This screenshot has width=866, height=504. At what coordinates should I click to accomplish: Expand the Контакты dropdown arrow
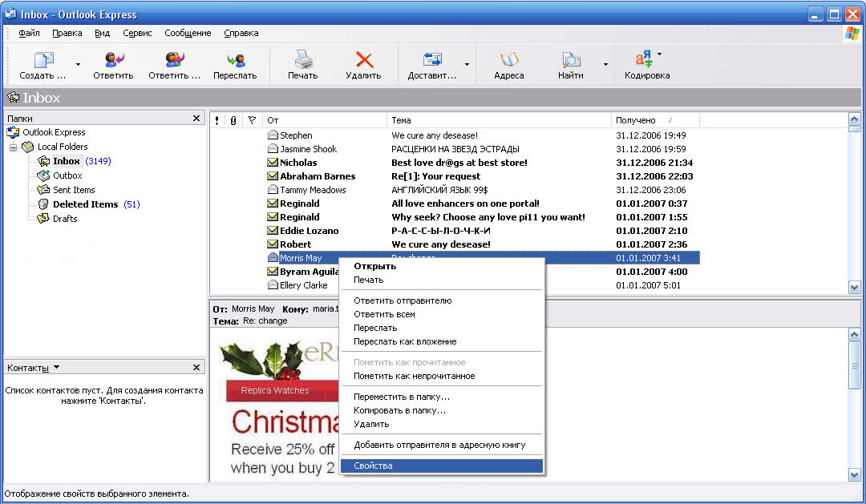coord(56,368)
